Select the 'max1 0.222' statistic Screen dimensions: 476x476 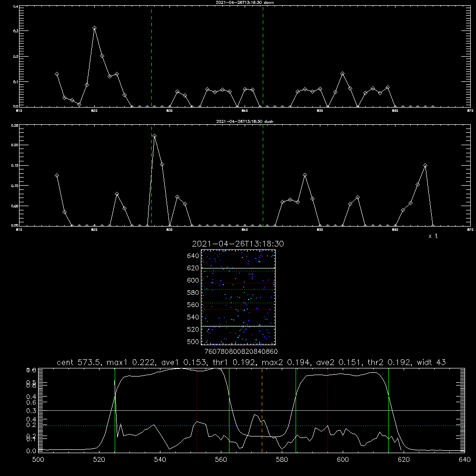[131, 362]
